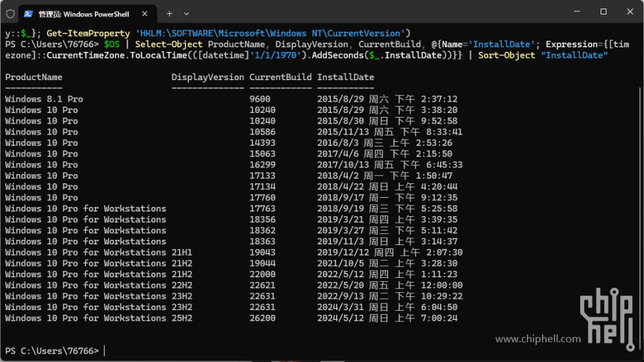Click build number 9600
644x362 pixels.
[x=260, y=99]
